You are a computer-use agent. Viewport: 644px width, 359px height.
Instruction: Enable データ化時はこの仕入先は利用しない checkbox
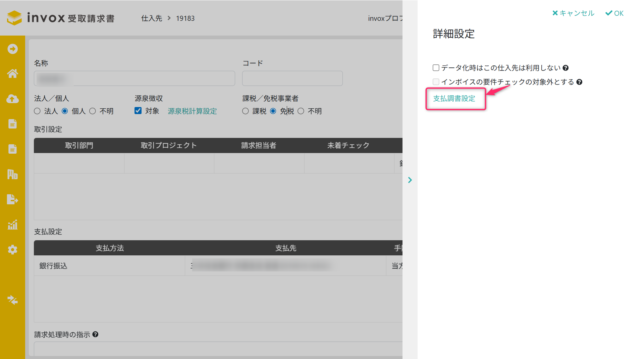436,68
